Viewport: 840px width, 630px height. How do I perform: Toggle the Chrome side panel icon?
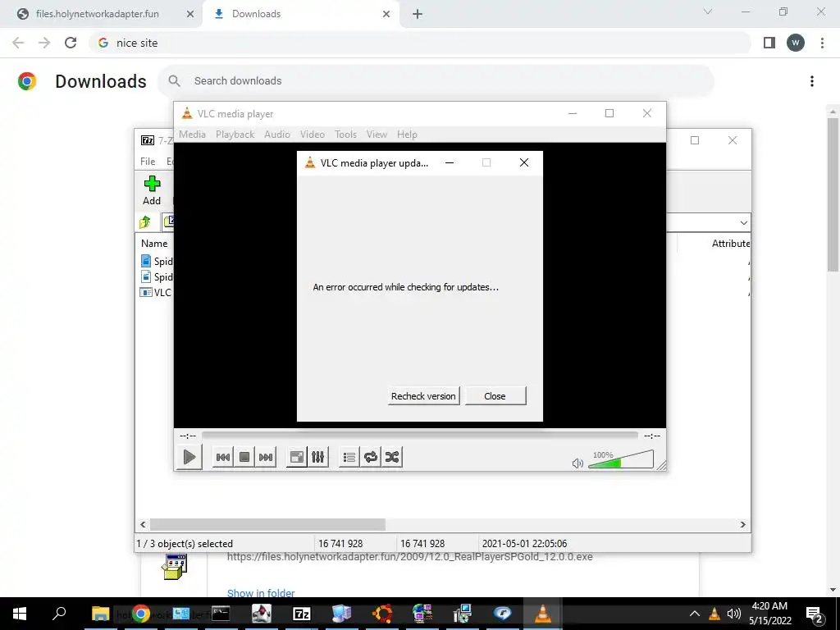(x=769, y=43)
